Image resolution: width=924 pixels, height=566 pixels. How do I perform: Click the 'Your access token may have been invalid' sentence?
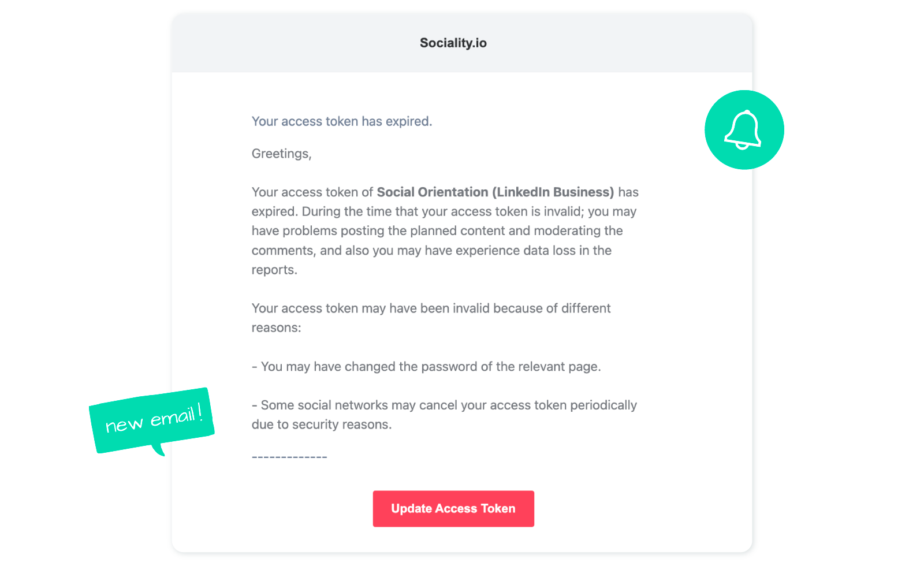pos(431,308)
